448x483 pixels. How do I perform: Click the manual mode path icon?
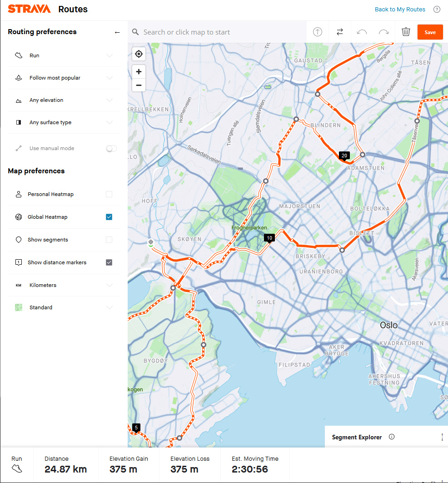pyautogui.click(x=19, y=148)
